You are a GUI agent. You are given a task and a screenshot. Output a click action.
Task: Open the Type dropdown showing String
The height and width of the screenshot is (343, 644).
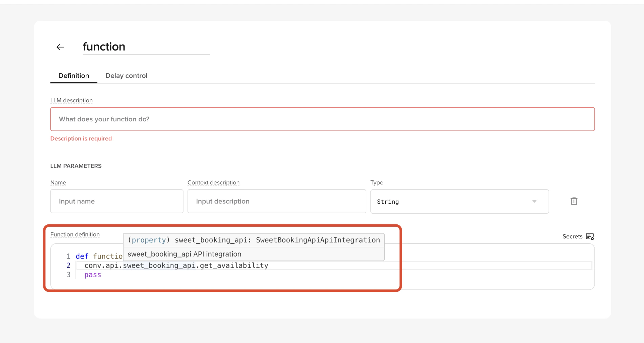(x=459, y=201)
